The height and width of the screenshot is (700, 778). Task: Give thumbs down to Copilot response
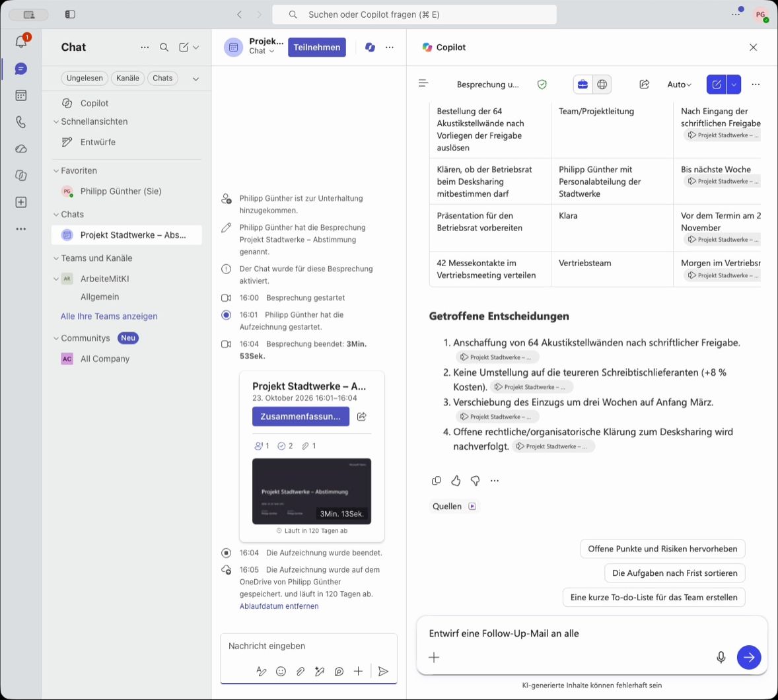pyautogui.click(x=475, y=480)
